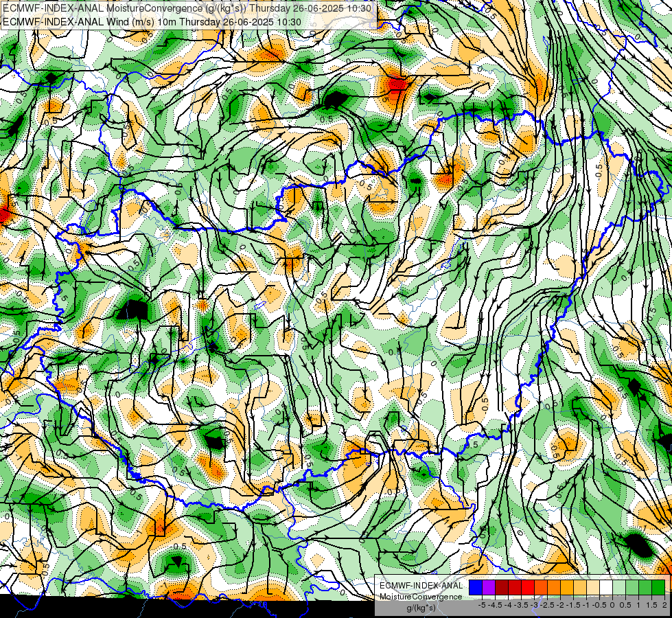Click the MoistureConvergence title line at top
Viewport: 672px width, 618px height.
pos(187,8)
